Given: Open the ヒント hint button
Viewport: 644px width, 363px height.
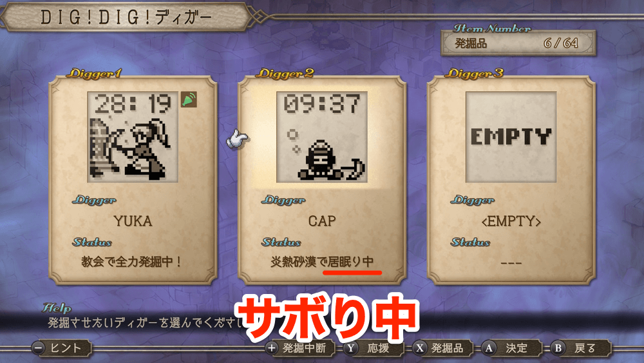Looking at the screenshot, I should tap(62, 348).
